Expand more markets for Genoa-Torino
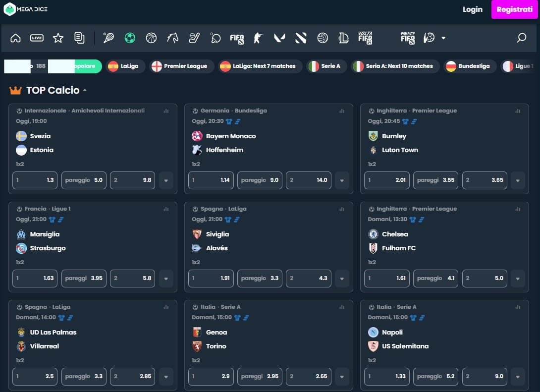540x392 pixels. [342, 377]
